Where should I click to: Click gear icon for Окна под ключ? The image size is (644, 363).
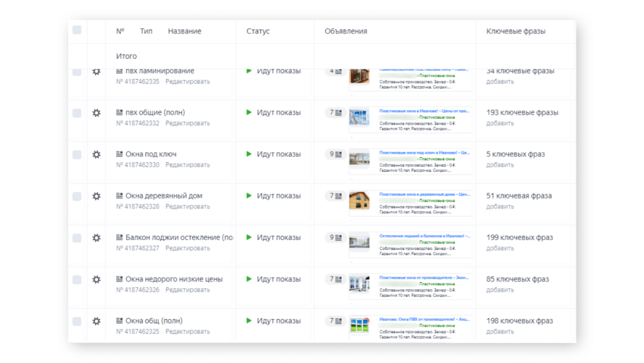pos(97,155)
